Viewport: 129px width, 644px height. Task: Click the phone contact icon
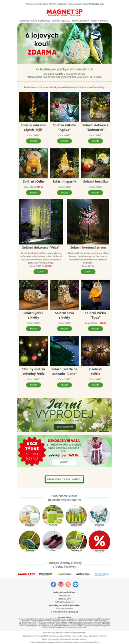pyautogui.click(x=68, y=584)
